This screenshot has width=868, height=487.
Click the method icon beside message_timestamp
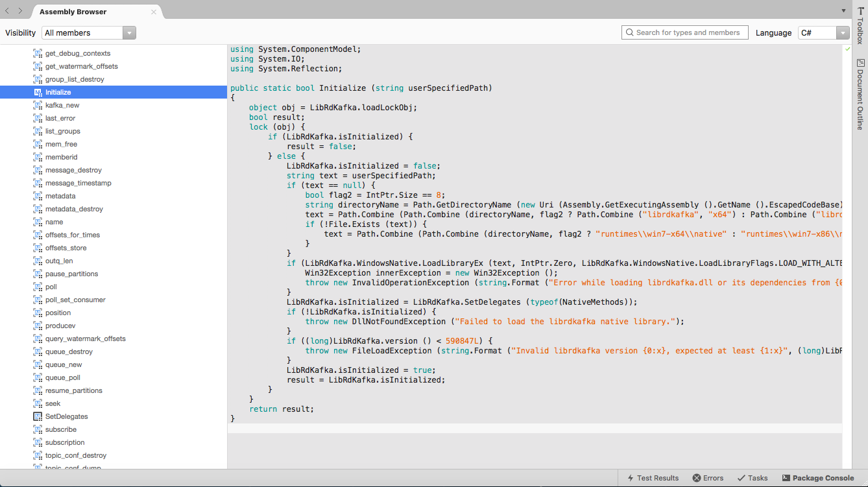(x=38, y=183)
